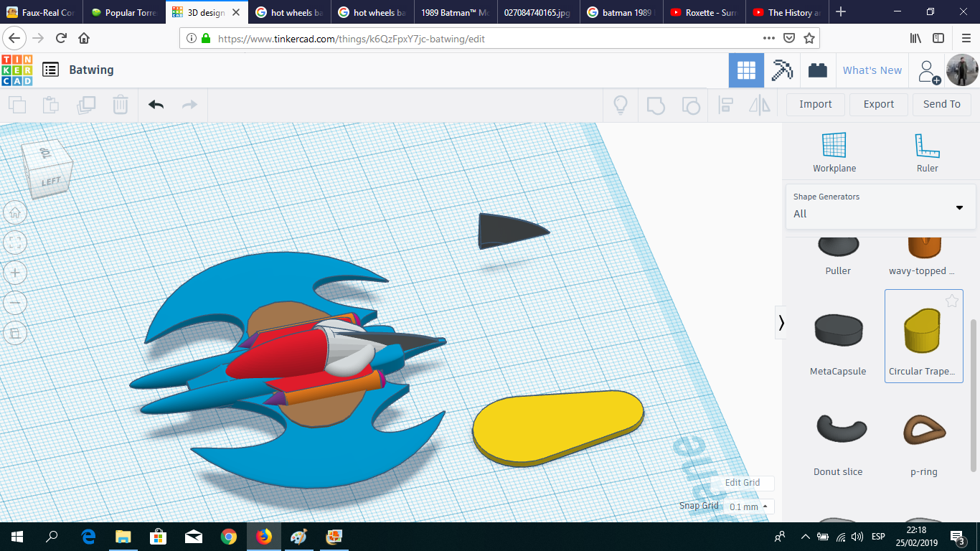This screenshot has height=551, width=980.
Task: Select the dark gray fin shape
Action: [x=512, y=230]
